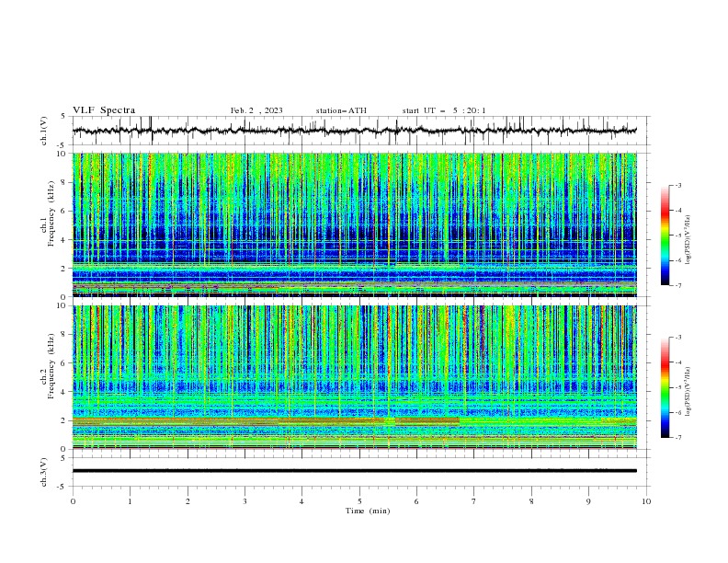Select the "start UT = 5 :20: 1" text
Viewport: 728px width, 563px height.
tap(444, 110)
